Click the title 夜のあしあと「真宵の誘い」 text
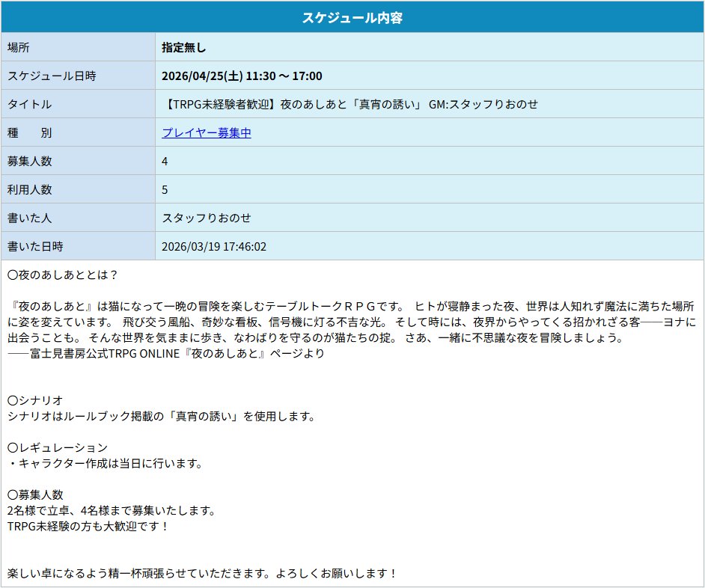Screen dimensions: 705x588 pyautogui.click(x=351, y=104)
